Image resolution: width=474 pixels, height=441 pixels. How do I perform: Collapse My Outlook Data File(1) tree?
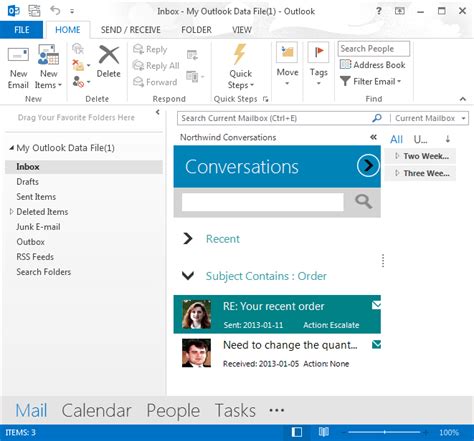tap(12, 148)
